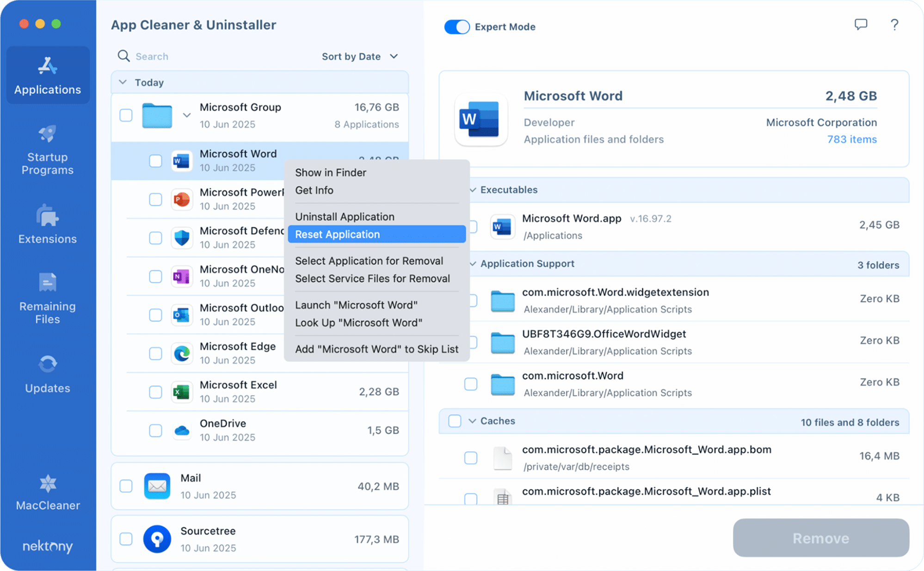Viewport: 924px width, 571px height.
Task: Choose Launch "Microsoft Word"
Action: click(376, 305)
